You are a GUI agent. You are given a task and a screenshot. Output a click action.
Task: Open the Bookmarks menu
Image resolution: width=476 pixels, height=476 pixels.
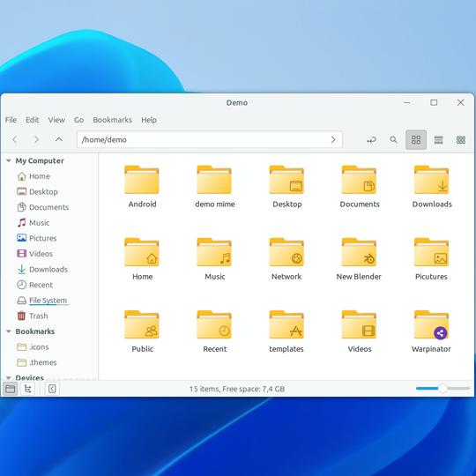pyautogui.click(x=112, y=120)
